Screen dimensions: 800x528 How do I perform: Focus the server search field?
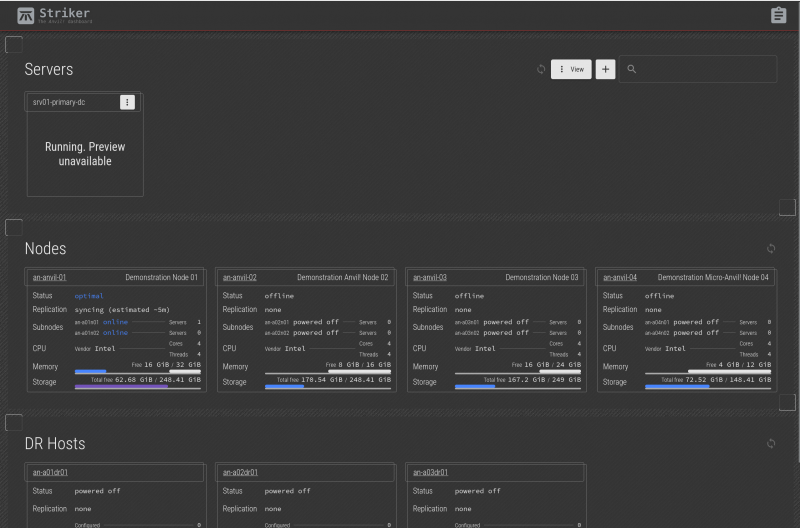click(x=698, y=69)
